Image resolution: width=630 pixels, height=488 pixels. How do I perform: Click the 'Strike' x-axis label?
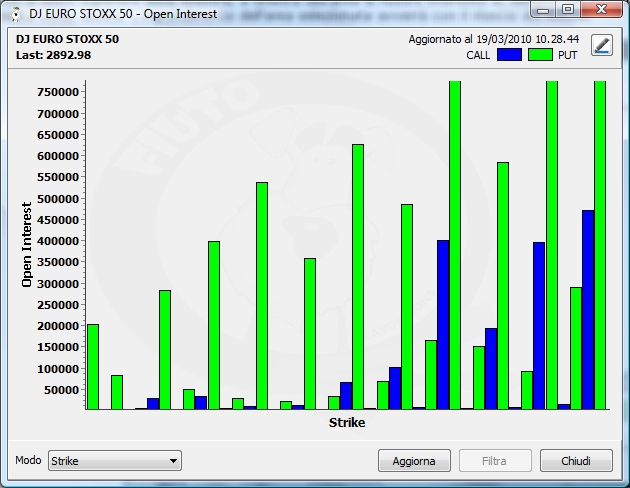347,423
